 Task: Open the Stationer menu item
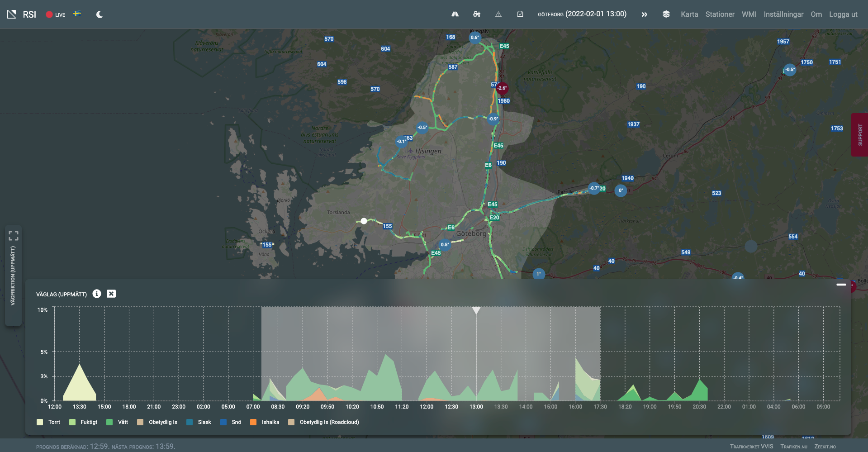click(x=720, y=14)
